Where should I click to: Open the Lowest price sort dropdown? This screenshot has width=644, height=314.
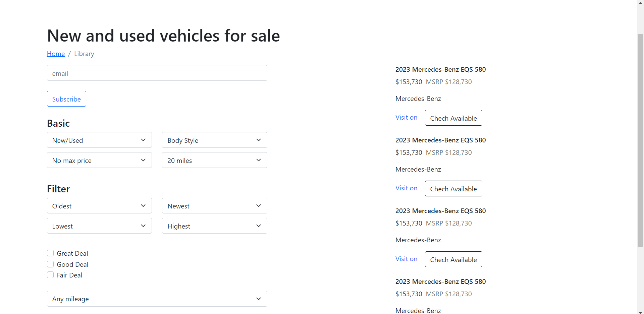(99, 226)
